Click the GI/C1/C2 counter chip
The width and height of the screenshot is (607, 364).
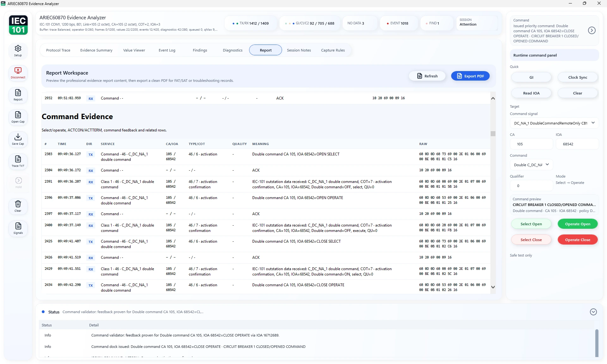310,23
